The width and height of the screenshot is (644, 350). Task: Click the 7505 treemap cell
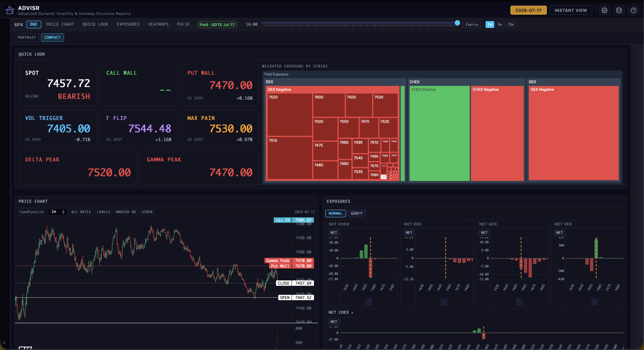(325, 129)
